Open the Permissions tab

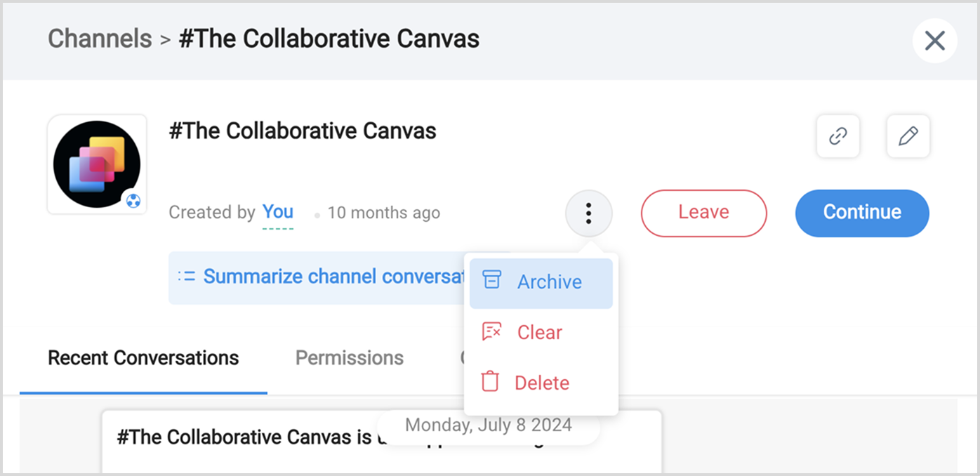coord(349,358)
